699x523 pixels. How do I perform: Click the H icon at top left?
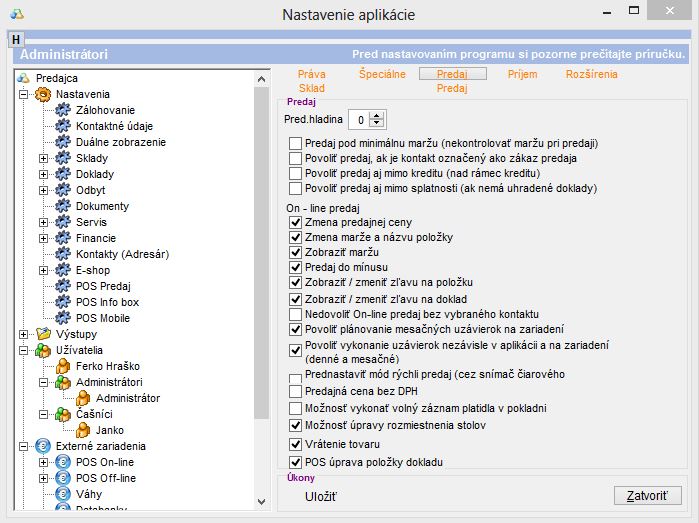15,39
